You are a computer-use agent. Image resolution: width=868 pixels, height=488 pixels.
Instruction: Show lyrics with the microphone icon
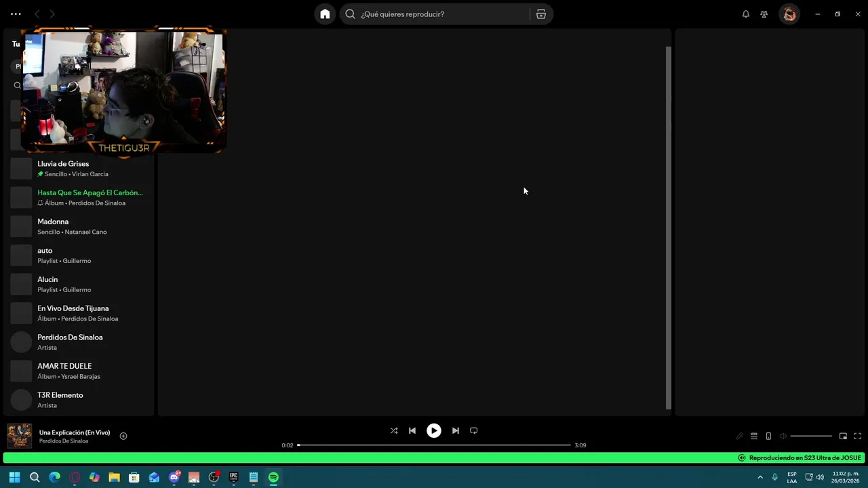pos(740,436)
